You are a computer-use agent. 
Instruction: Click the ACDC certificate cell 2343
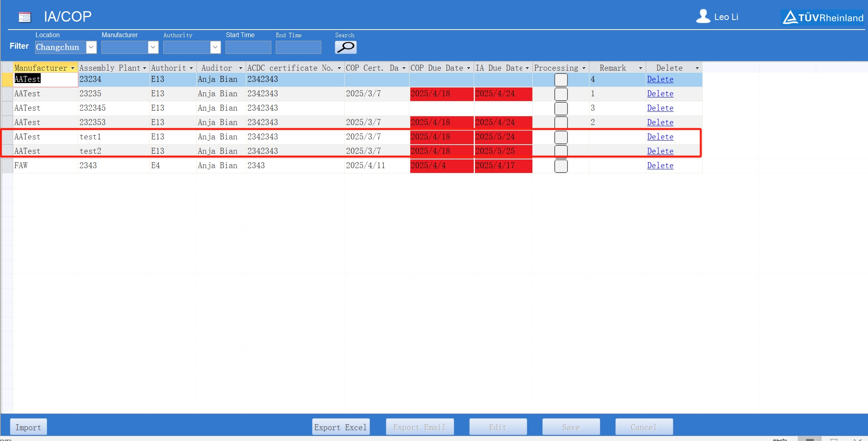(x=295, y=166)
